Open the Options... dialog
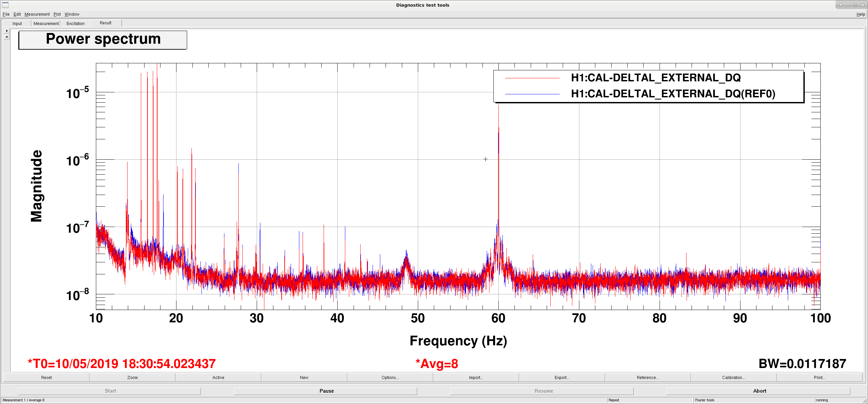The width and height of the screenshot is (868, 404). (x=390, y=377)
